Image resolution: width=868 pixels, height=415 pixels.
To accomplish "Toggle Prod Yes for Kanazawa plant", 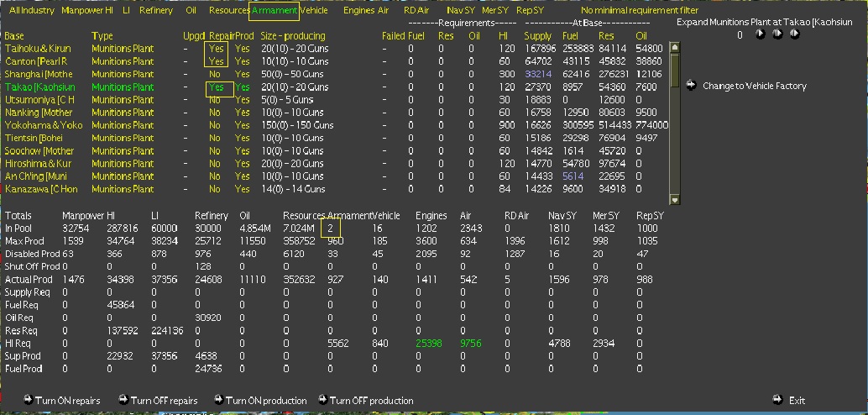I will pos(242,189).
